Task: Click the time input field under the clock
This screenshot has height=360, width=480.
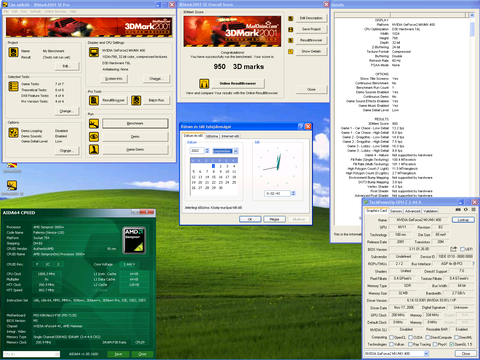Action: [x=277, y=193]
